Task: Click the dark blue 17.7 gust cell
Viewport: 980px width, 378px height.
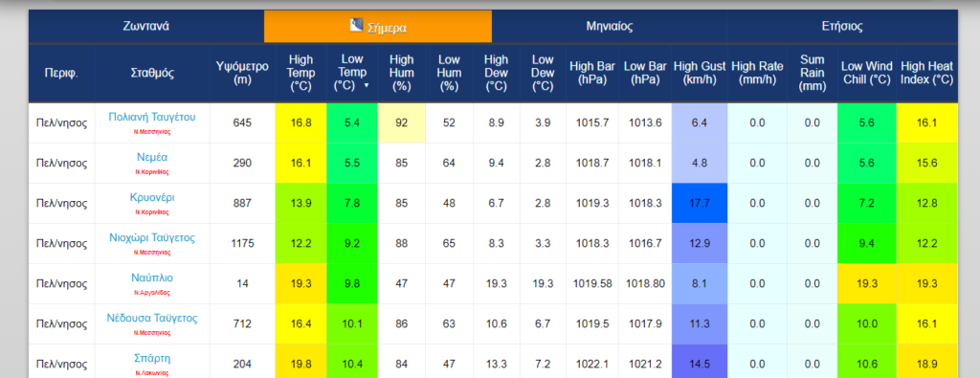Action: tap(700, 203)
